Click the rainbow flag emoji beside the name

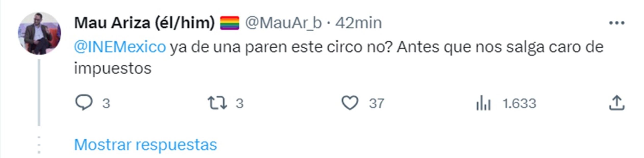229,23
